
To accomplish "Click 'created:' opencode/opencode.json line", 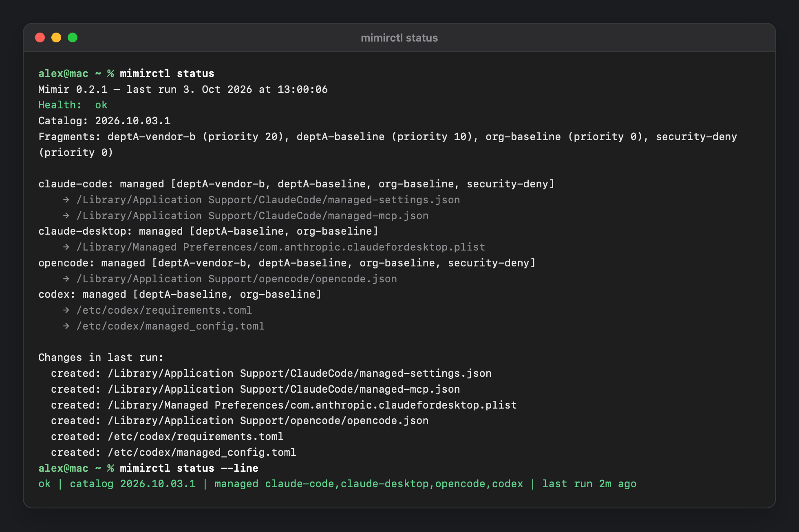I will click(240, 420).
